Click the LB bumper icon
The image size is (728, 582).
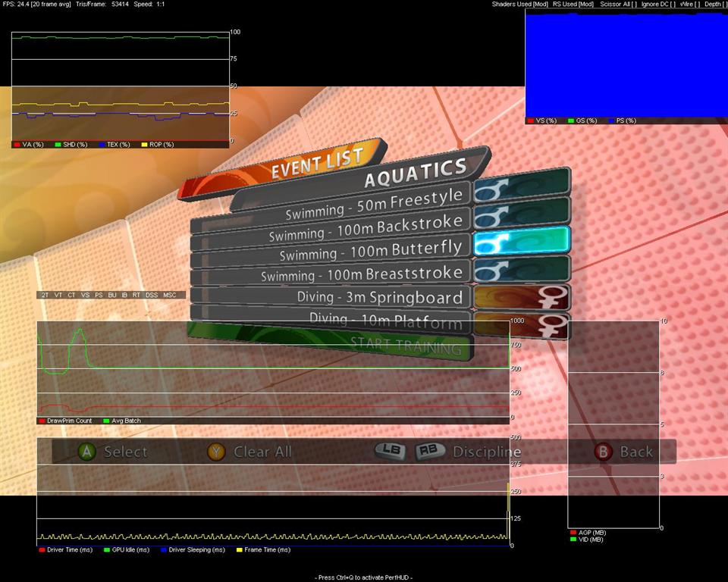[x=390, y=450]
